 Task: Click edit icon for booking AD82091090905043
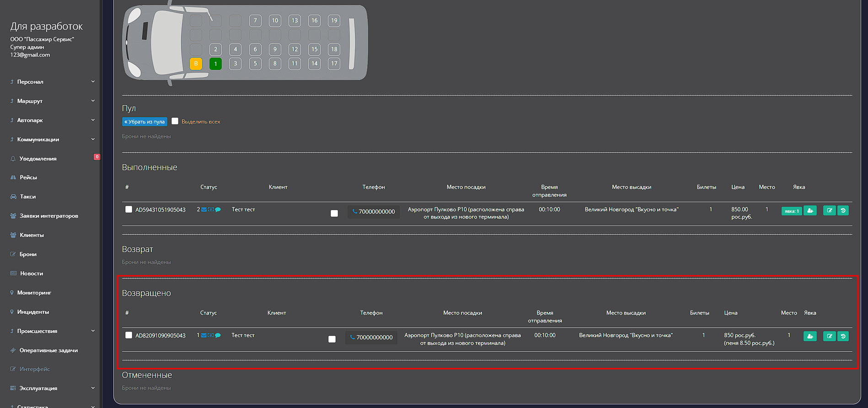[x=829, y=336]
